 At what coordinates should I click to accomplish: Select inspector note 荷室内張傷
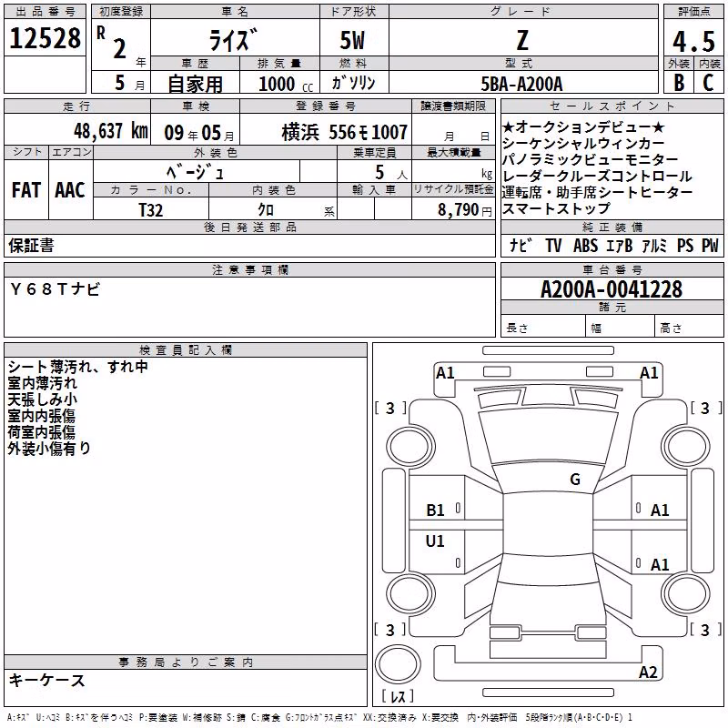pos(41,432)
